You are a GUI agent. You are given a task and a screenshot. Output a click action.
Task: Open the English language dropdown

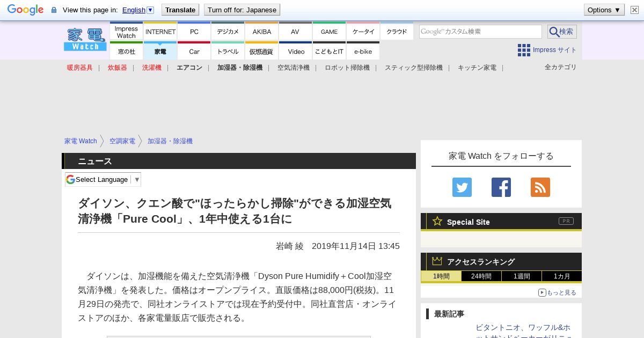point(138,10)
